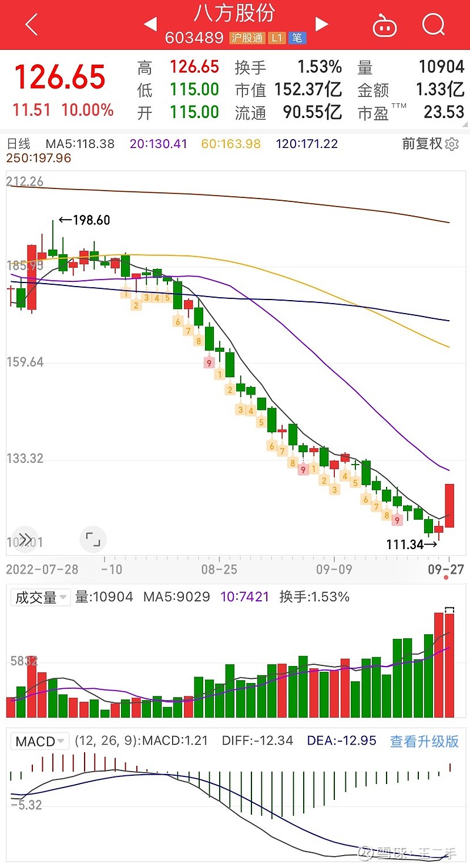Open the 成交量 indicator dropdown
The image size is (470, 868).
(x=40, y=596)
